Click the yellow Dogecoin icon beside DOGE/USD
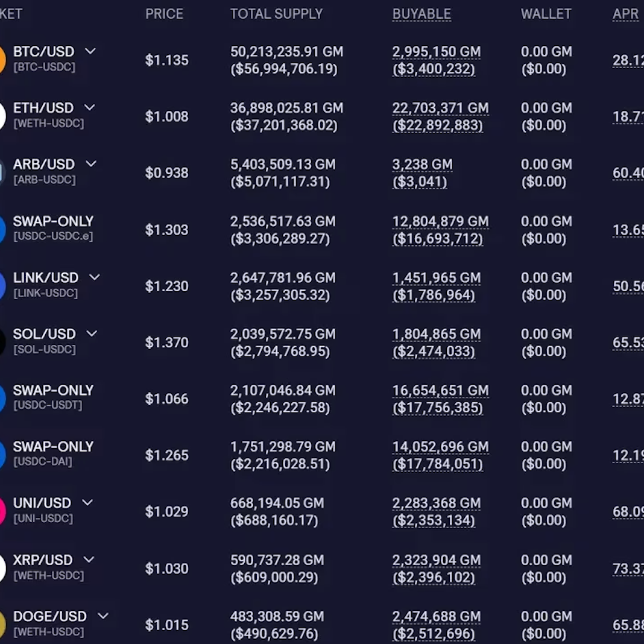Viewport: 644px width, 644px height. tap(2, 624)
